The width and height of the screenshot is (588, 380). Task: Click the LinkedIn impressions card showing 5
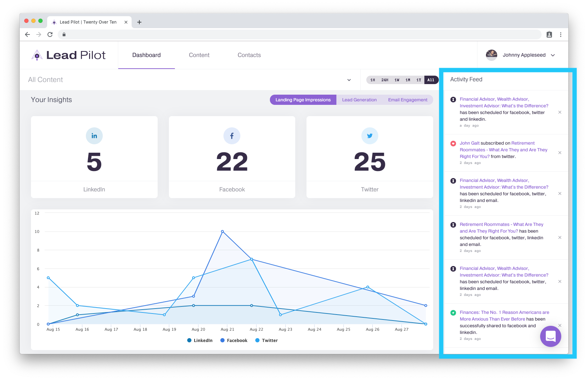pos(94,157)
